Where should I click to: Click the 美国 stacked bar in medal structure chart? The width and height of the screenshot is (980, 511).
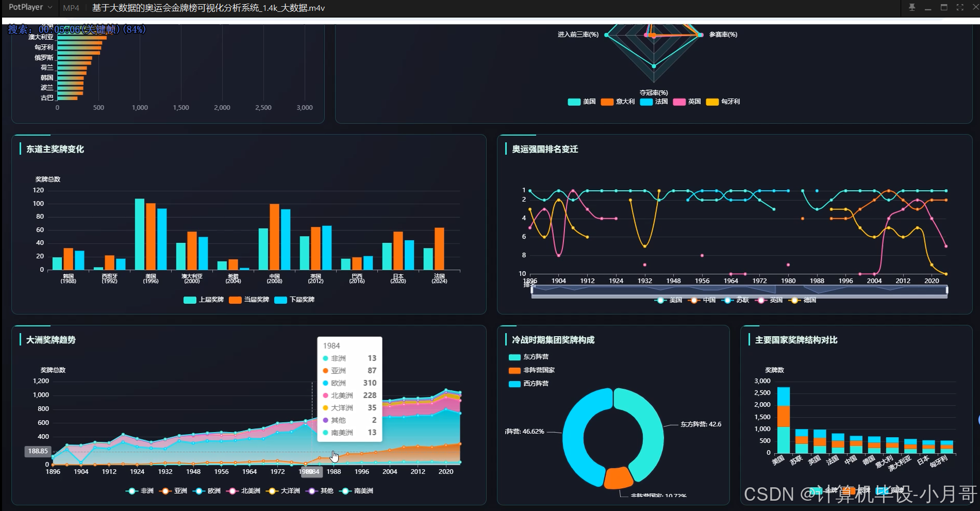pos(783,420)
